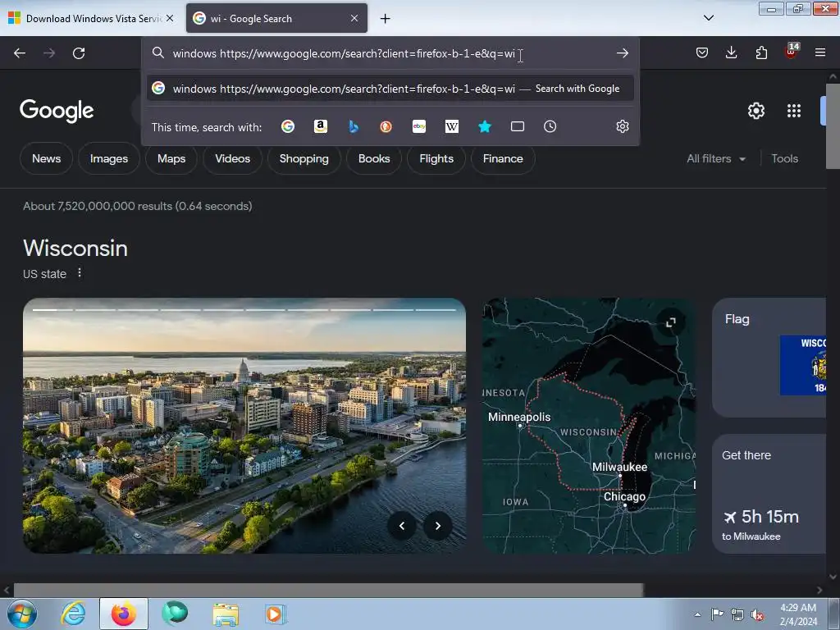
Task: Go back to previous page
Action: pyautogui.click(x=20, y=53)
